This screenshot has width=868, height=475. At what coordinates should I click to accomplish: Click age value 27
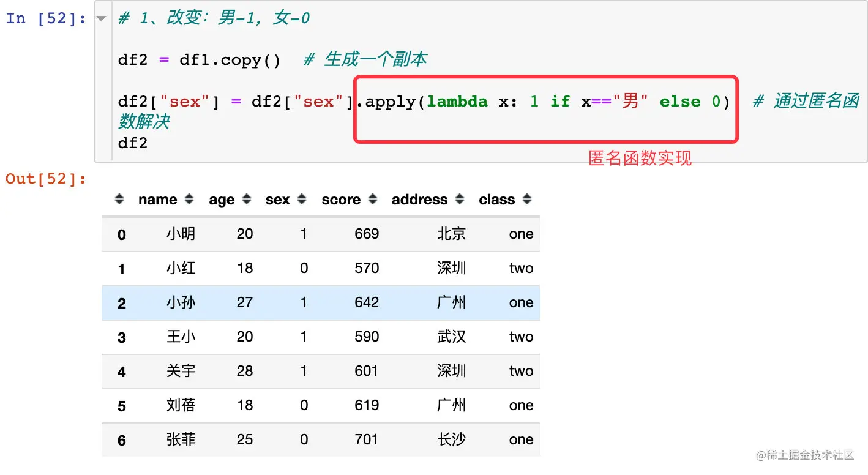coord(245,302)
